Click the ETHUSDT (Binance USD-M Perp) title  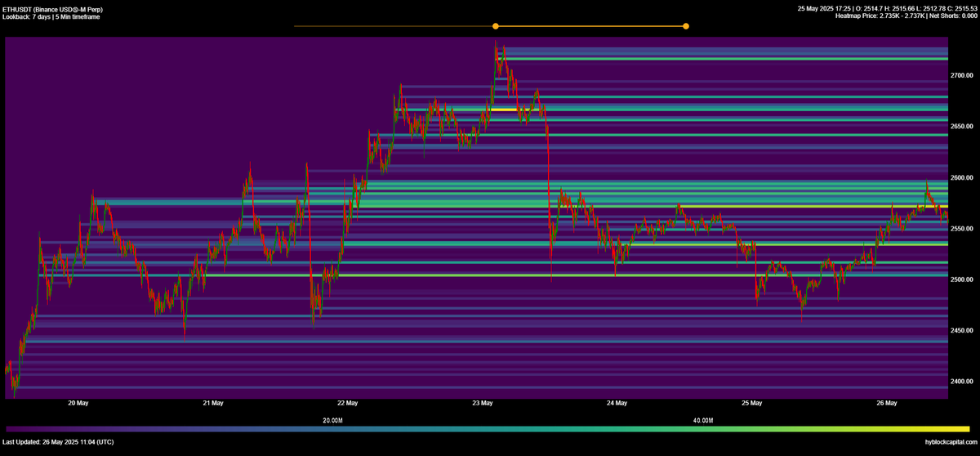click(53, 9)
